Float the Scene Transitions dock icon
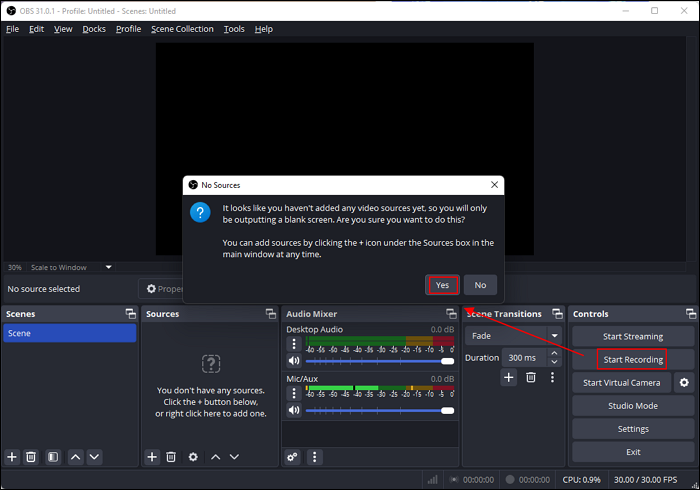700x490 pixels. pos(557,314)
